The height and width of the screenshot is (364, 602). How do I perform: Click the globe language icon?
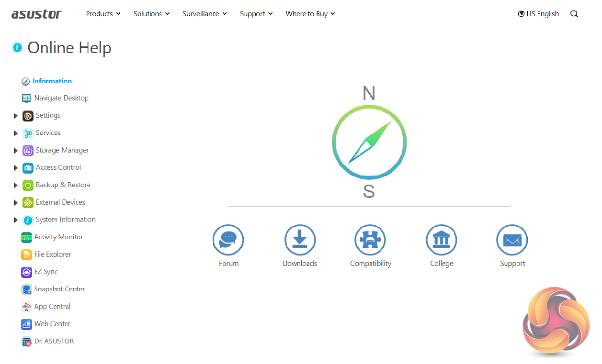pos(521,14)
